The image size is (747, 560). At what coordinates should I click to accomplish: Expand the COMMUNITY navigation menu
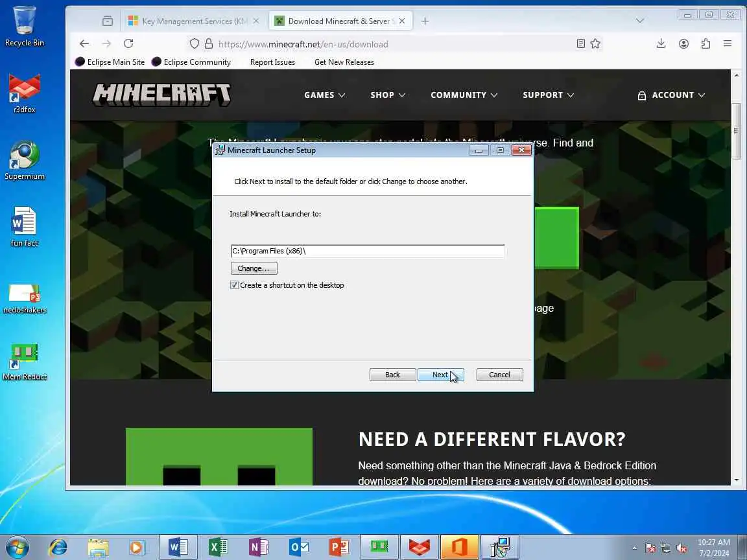coord(464,95)
